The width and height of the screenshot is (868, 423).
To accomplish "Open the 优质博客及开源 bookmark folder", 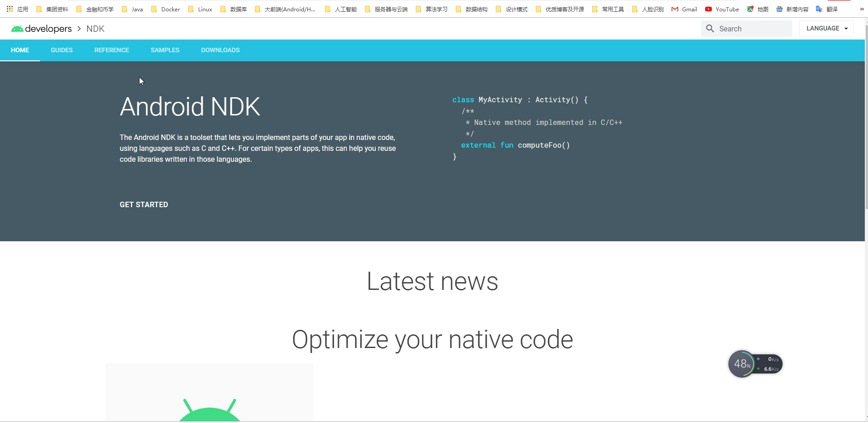I will tap(560, 9).
